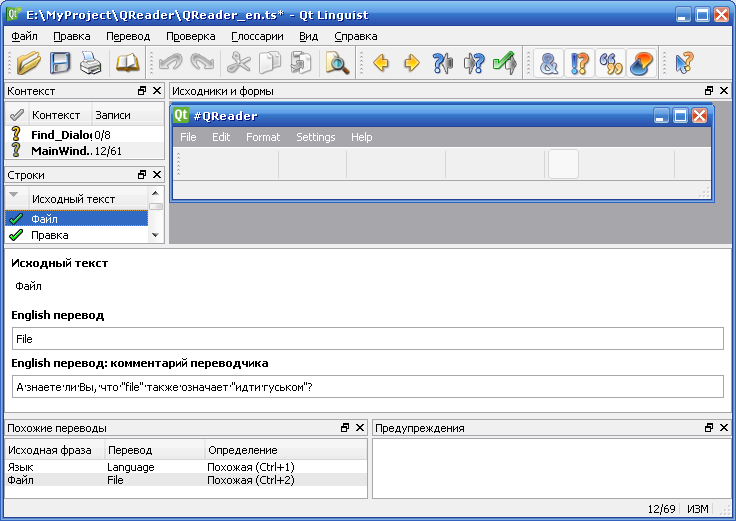Go to previous entry with left arrow
Viewport: 736px width, 521px height.
pyautogui.click(x=381, y=63)
